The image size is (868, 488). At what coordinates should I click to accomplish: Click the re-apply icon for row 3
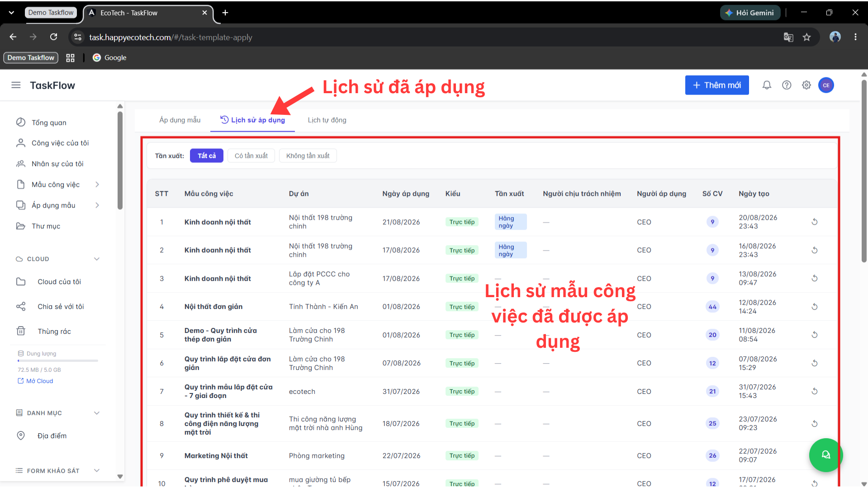(815, 278)
